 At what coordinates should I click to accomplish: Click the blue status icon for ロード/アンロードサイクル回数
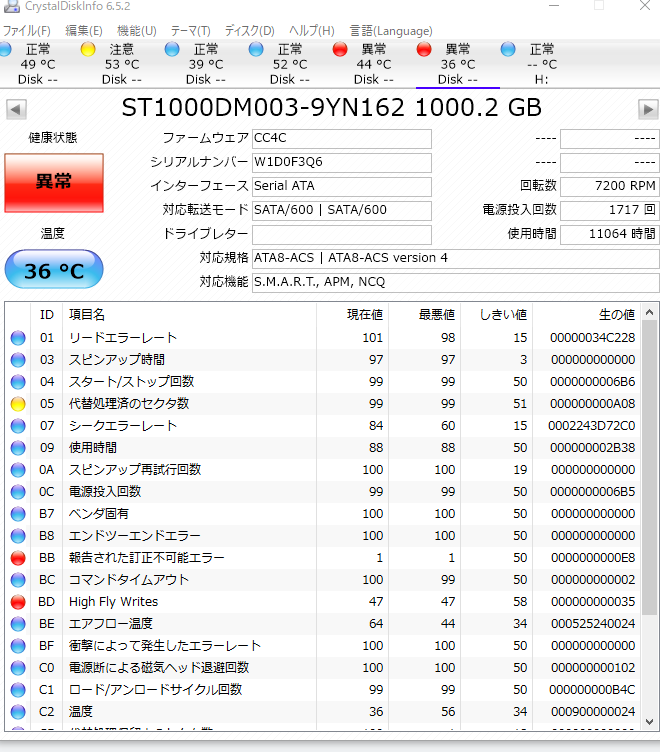tap(18, 690)
